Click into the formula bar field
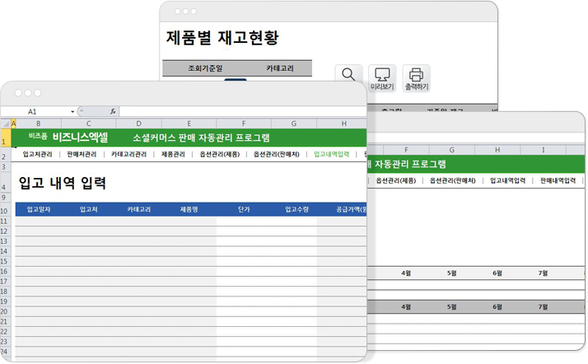 coord(242,111)
